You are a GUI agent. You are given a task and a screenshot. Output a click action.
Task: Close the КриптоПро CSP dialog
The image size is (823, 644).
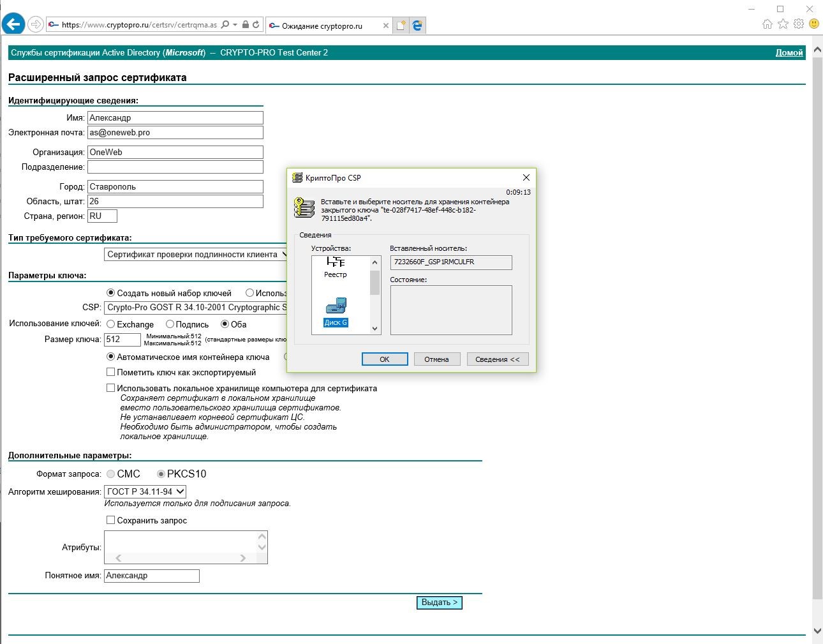pyautogui.click(x=526, y=177)
